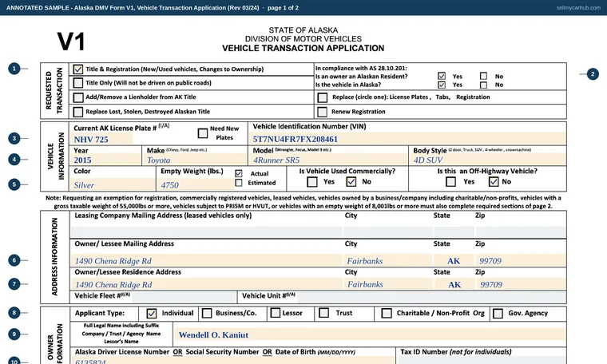Toggle the Individual applicant type checkbox
Viewport: 607px width, 364px height.
[x=152, y=313]
